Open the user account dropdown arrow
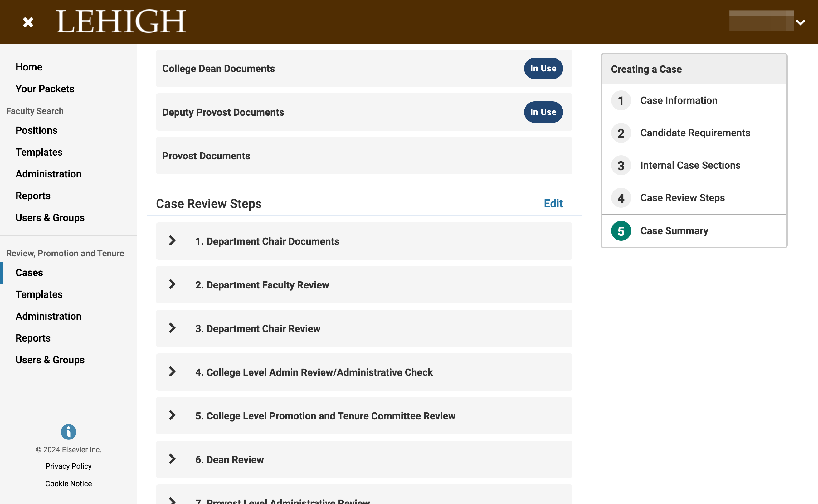The height and width of the screenshot is (504, 818). pyautogui.click(x=800, y=22)
